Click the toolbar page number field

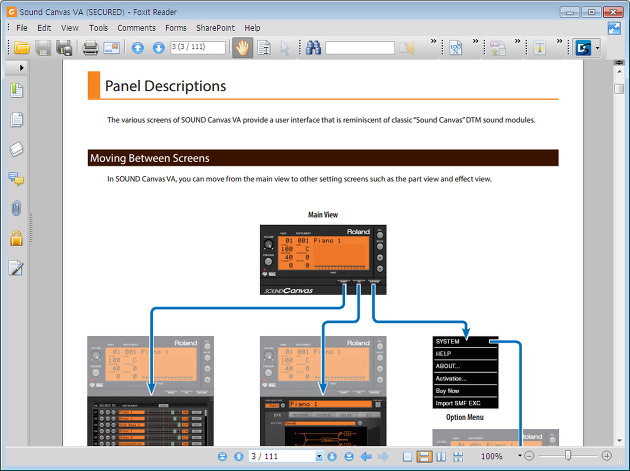click(x=198, y=47)
